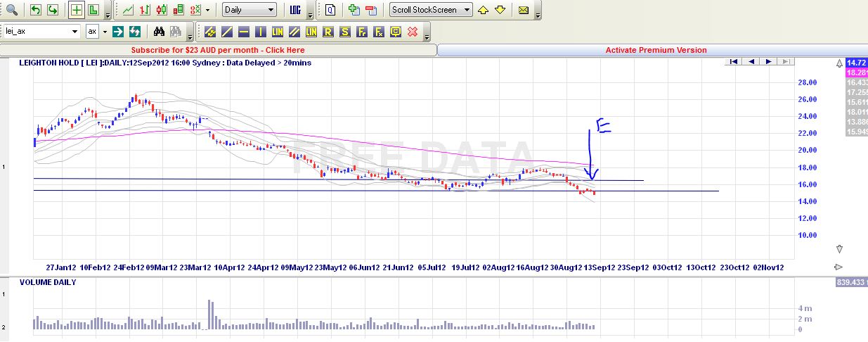Select the R resistance line tool
This screenshot has height=342, width=868.
(328, 32)
